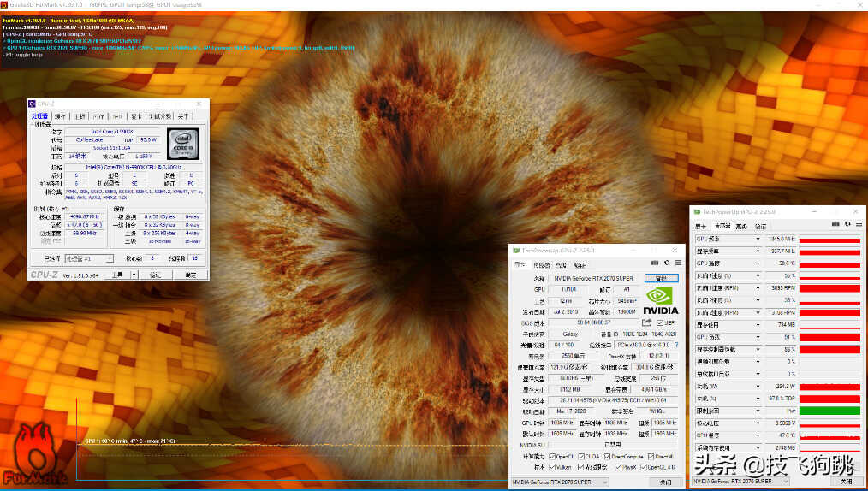Click refresh icon in GPU-Z sensors window
This screenshot has height=491, width=868.
(847, 224)
